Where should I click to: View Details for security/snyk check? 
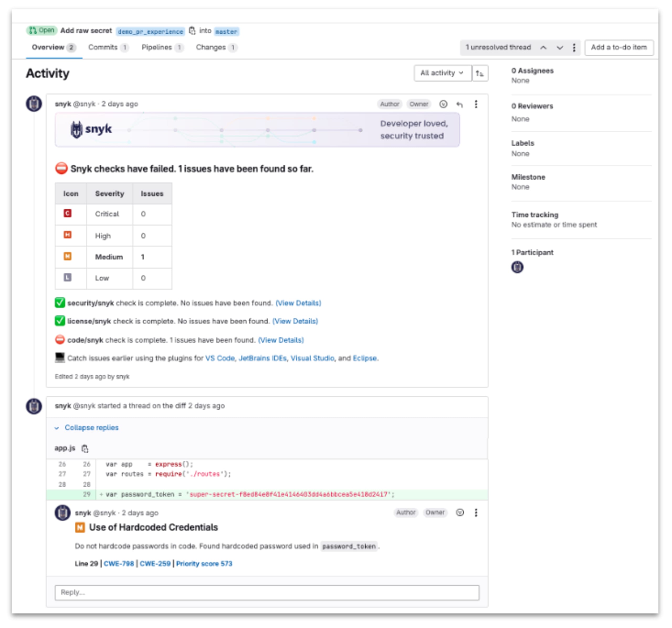pos(298,303)
